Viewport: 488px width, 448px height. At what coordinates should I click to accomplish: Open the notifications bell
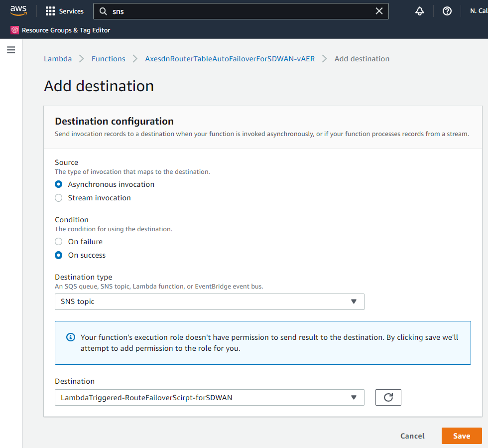[x=420, y=11]
